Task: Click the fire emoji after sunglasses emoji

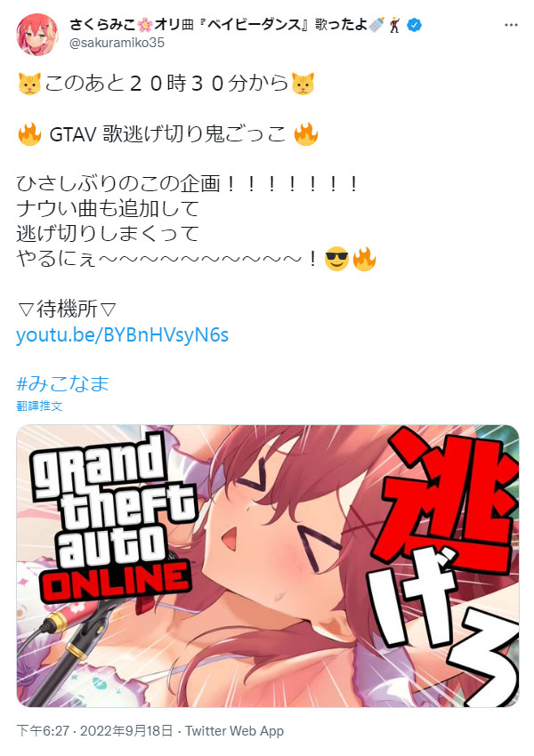Action: (x=364, y=259)
